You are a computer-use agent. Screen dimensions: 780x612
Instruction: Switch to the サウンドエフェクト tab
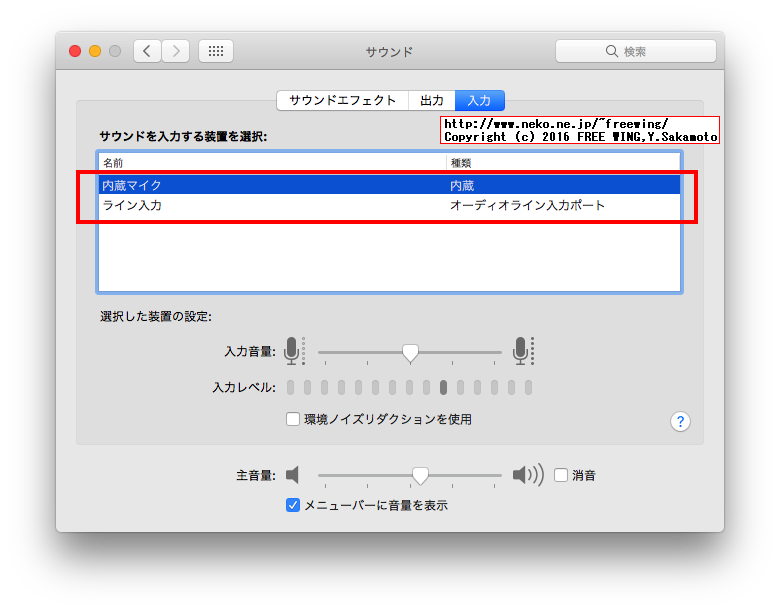(343, 100)
